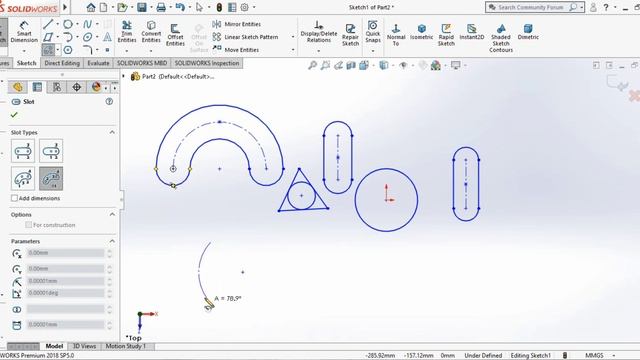640x360 pixels.
Task: Click the Normal To view icon
Action: pos(396,34)
